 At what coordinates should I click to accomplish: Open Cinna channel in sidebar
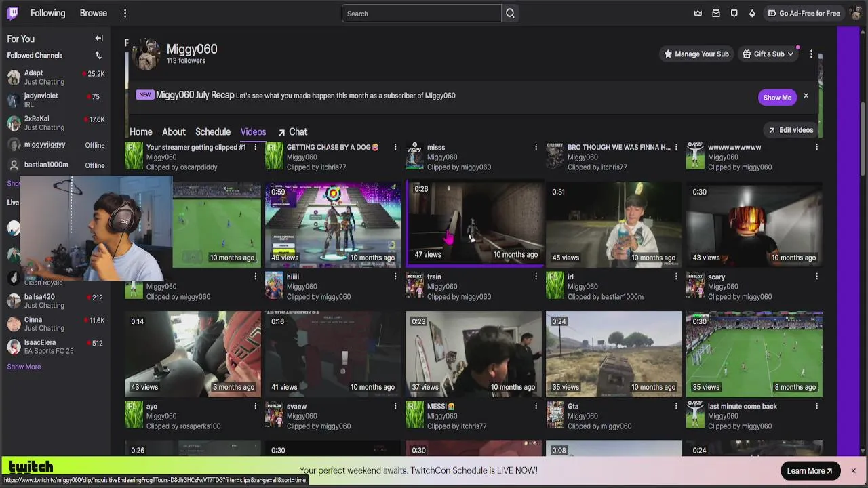coord(56,324)
